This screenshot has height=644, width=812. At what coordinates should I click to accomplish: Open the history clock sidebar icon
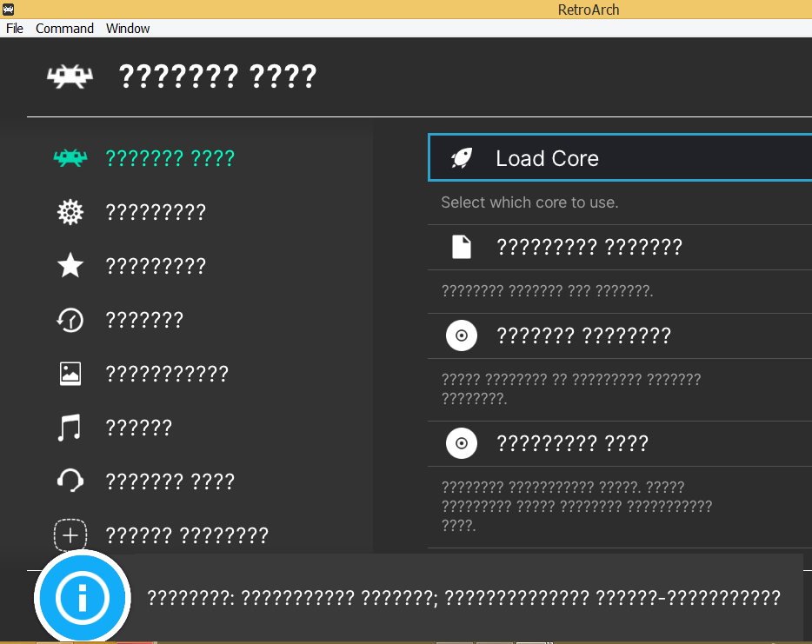(x=70, y=320)
